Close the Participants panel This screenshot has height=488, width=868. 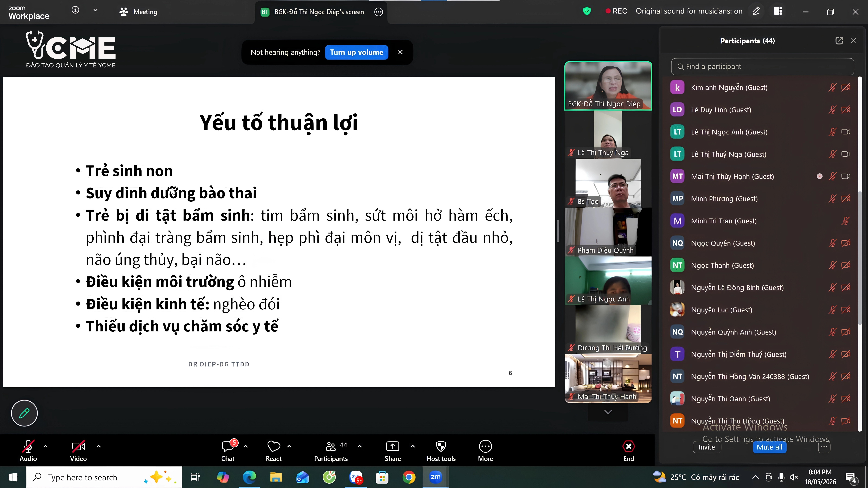coord(854,41)
